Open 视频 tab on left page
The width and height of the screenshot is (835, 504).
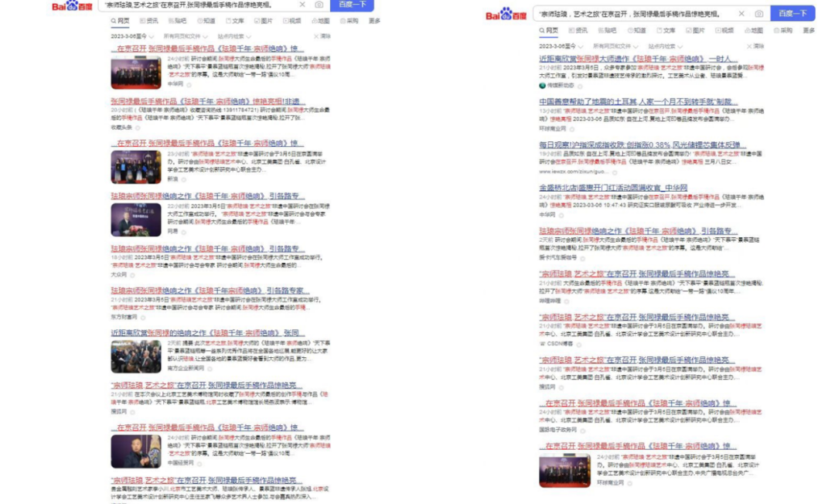tap(291, 21)
